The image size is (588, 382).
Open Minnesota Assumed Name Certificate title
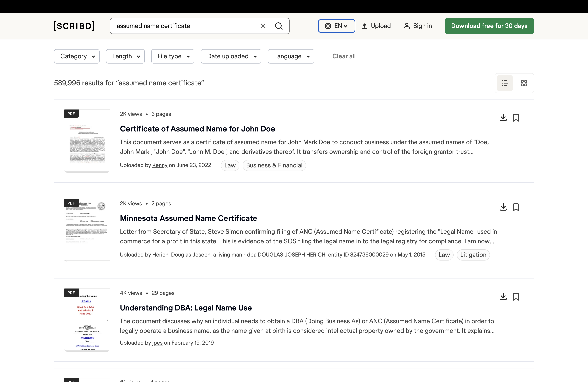point(189,218)
